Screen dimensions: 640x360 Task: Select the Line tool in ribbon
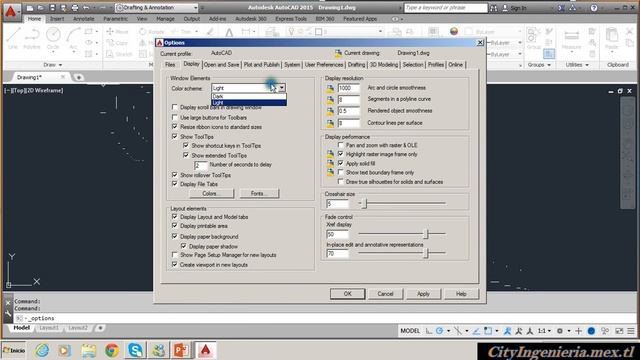[x=13, y=39]
